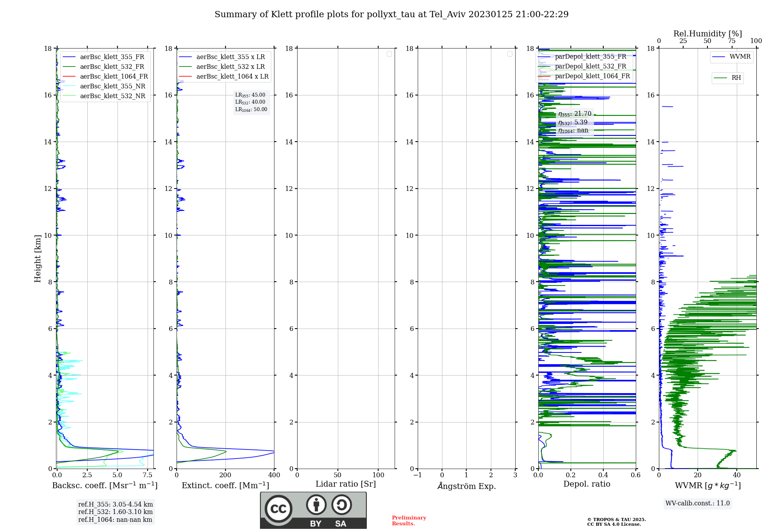The width and height of the screenshot is (783, 532).
Task: Click the red Preliminary Results. notice
Action: pyautogui.click(x=409, y=521)
